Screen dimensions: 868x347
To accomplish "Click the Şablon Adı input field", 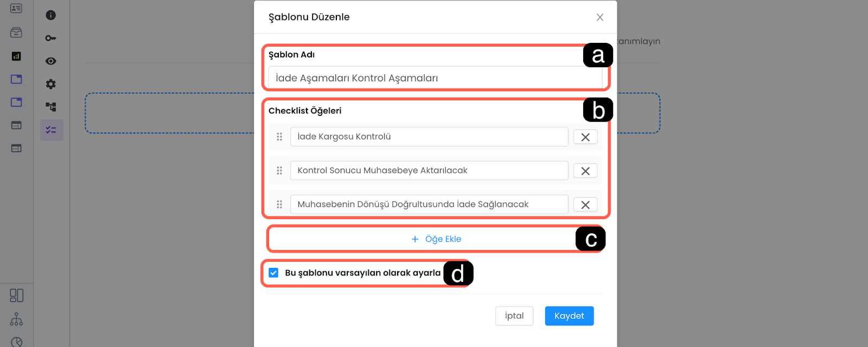I will tap(434, 78).
